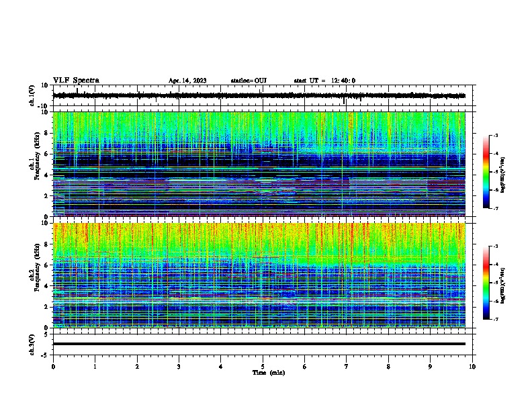
Task: Click time axis tick label "2"
Action: pos(137,367)
